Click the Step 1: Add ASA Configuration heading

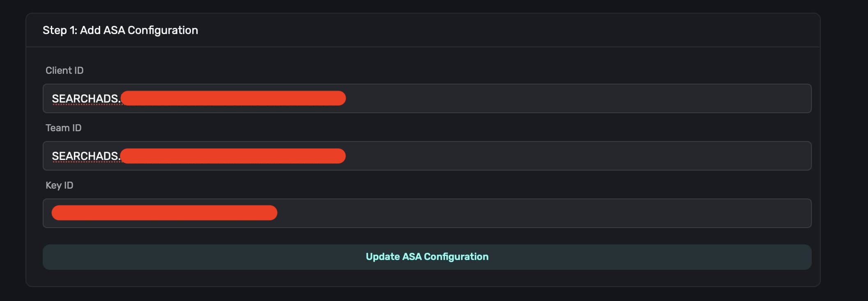pyautogui.click(x=120, y=30)
